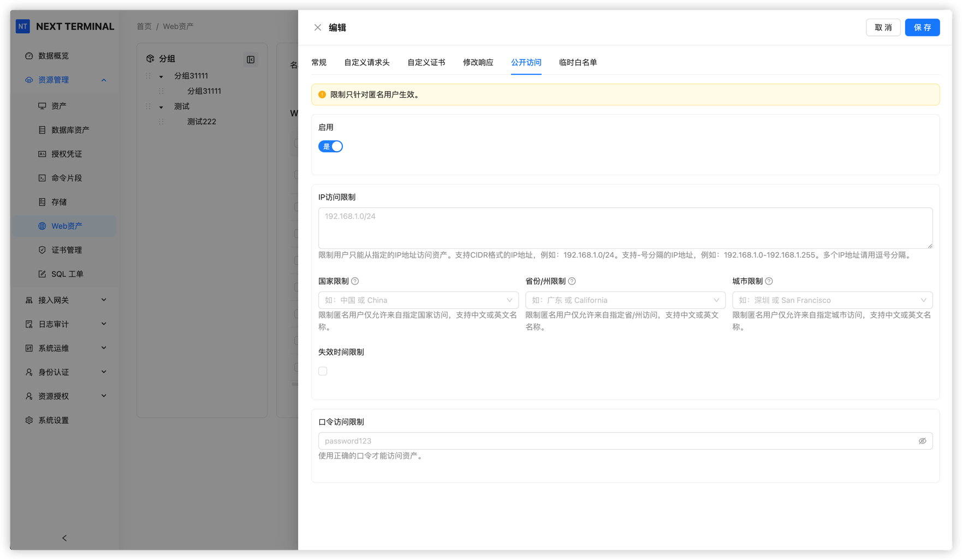This screenshot has width=962, height=560.
Task: Open the 城市限制 dropdown
Action: click(832, 300)
